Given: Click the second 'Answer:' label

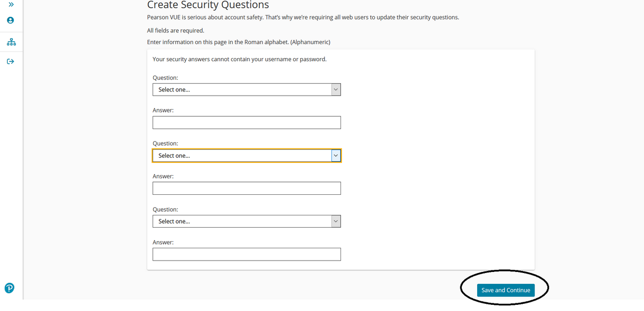Looking at the screenshot, I should 163,176.
